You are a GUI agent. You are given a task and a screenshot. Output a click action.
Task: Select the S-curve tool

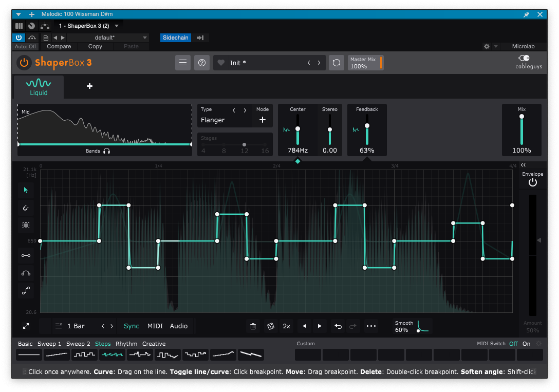click(26, 291)
